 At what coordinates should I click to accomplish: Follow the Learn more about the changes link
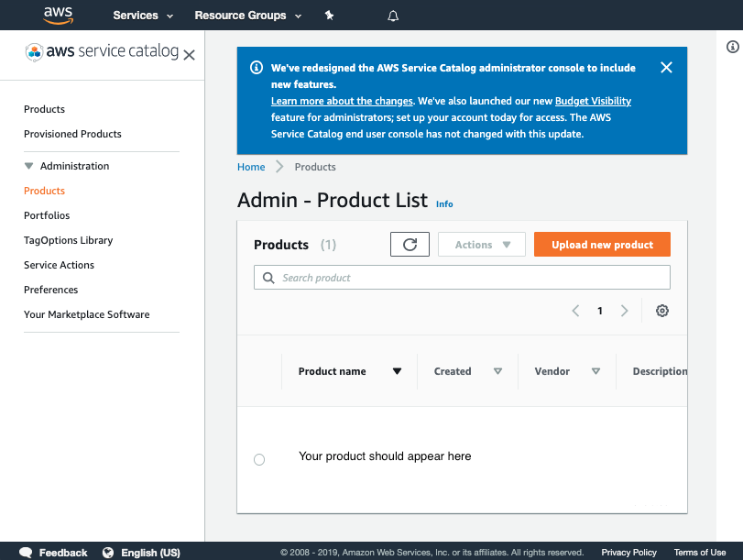point(342,101)
